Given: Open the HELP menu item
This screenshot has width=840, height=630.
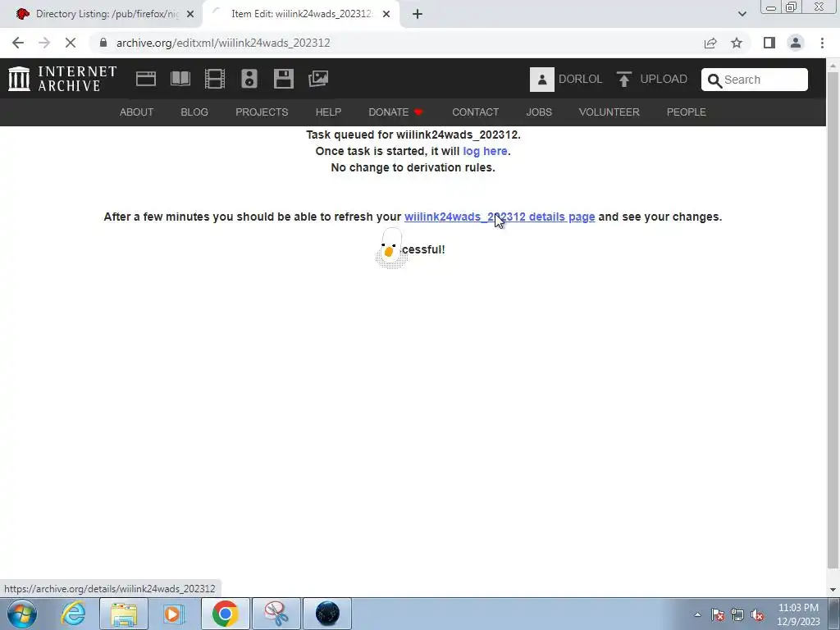Looking at the screenshot, I should 328,112.
